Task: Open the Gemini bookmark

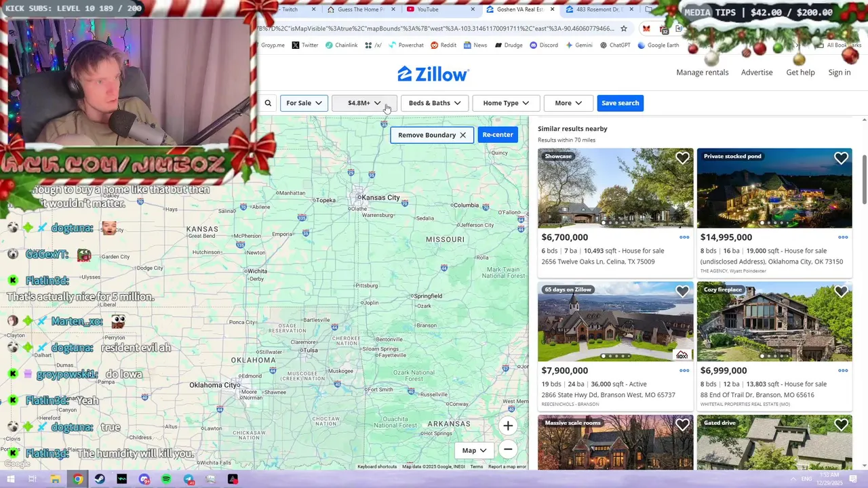Action: 578,45
